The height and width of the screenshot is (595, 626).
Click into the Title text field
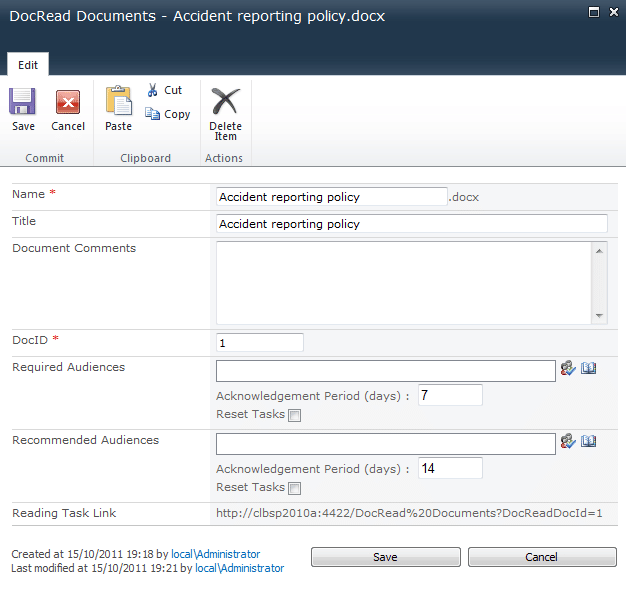point(411,224)
